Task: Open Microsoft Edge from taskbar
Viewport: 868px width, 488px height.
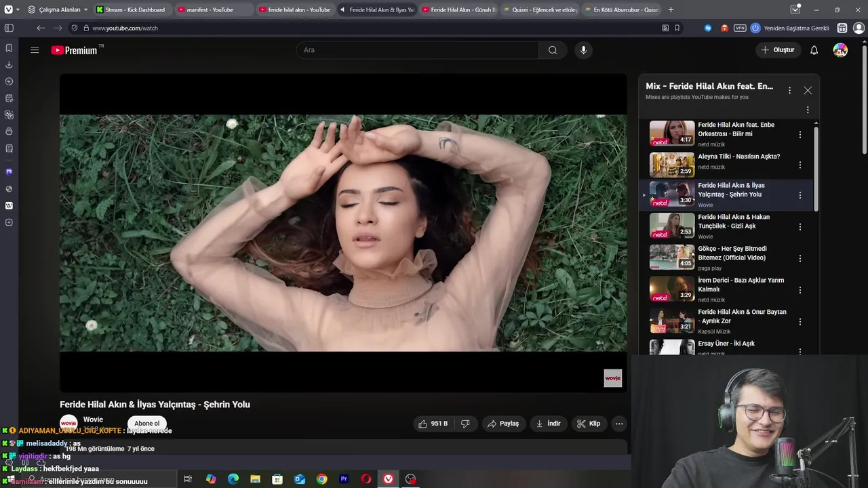Action: pyautogui.click(x=233, y=479)
